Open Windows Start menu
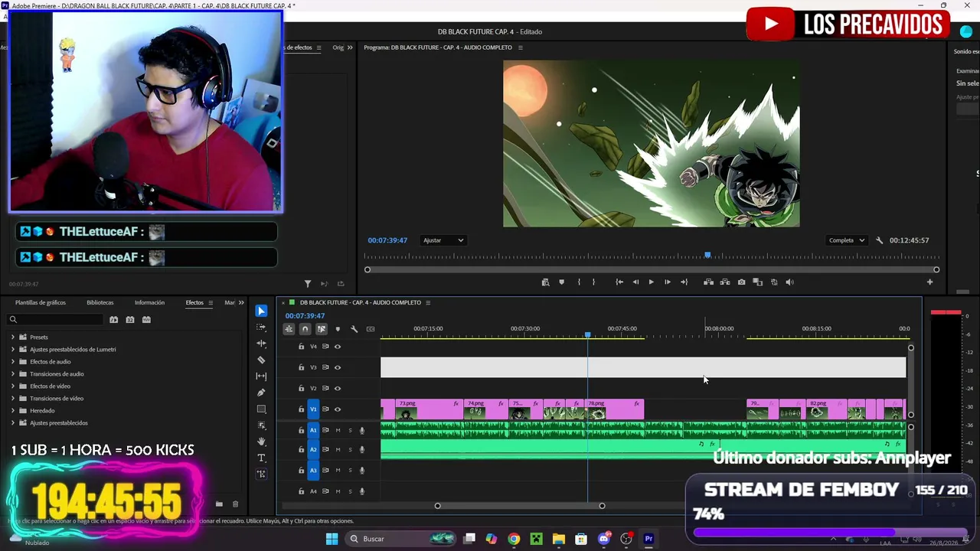This screenshot has width=980, height=551. tap(332, 539)
